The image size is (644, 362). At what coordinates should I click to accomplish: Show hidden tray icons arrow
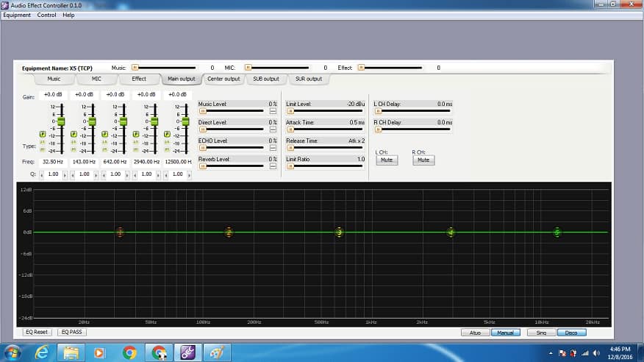pos(551,353)
